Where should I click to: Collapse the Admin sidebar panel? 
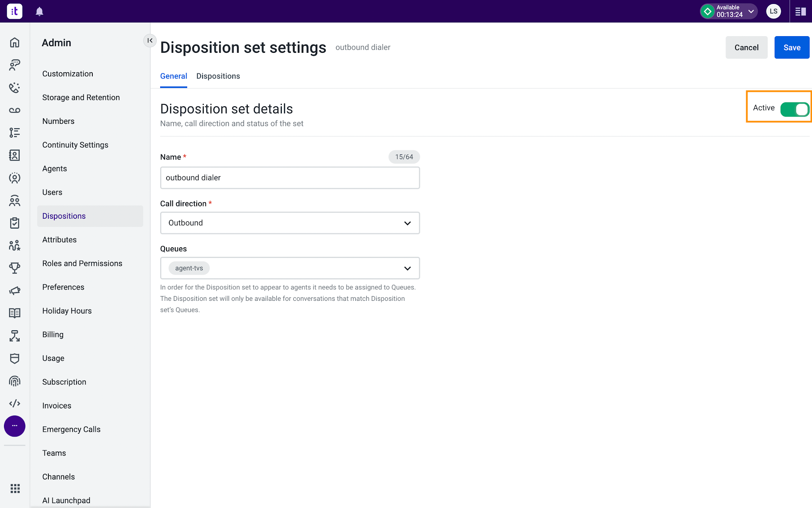(x=150, y=40)
